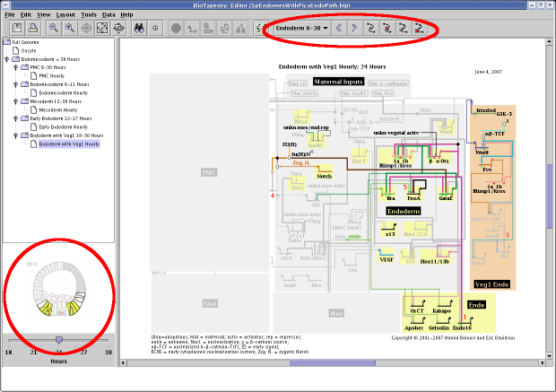Click the Zoom out magnifier icon

[x=54, y=29]
